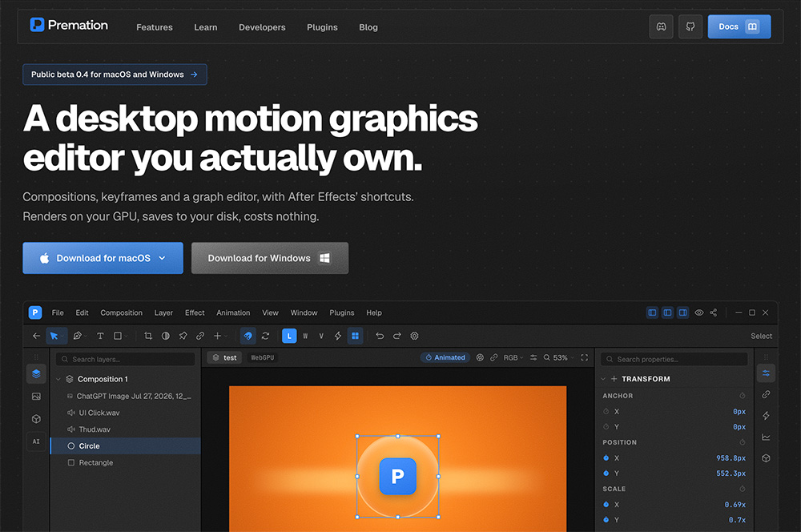
Task: Select the Pen tool
Action: coord(77,336)
